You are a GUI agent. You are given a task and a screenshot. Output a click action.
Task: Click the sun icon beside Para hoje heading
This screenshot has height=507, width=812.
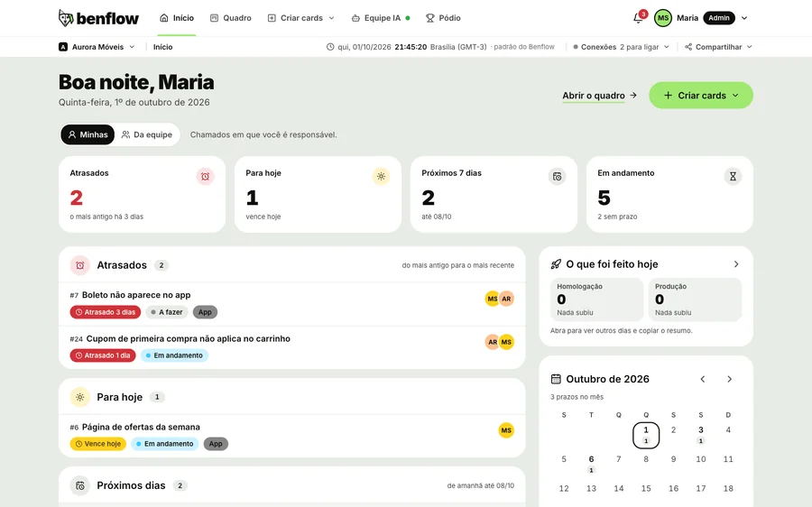pyautogui.click(x=80, y=397)
